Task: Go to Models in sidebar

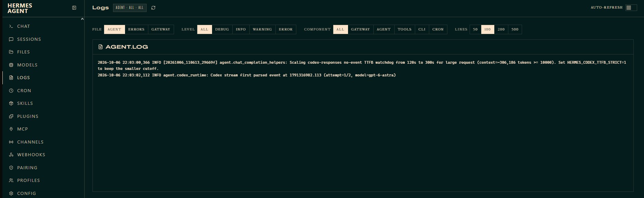Action: click(44, 65)
